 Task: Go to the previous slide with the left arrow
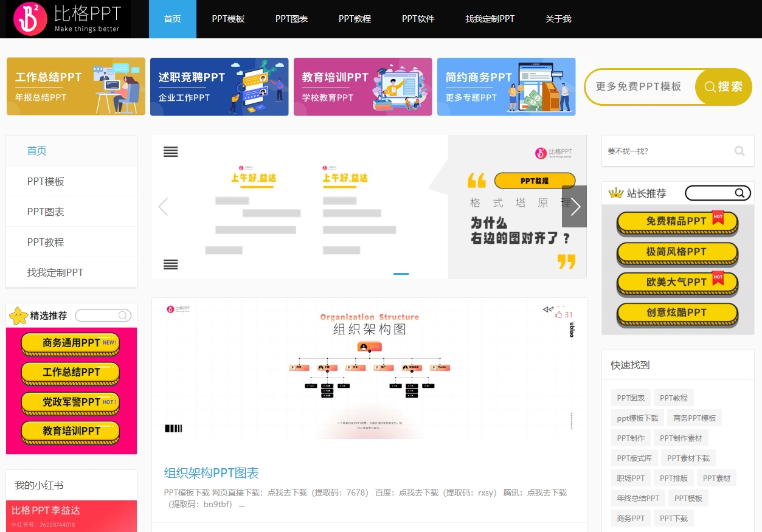[163, 207]
